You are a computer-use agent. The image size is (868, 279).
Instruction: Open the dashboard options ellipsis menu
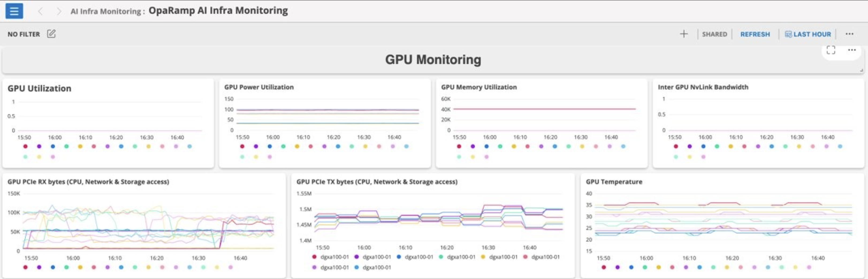coord(850,34)
